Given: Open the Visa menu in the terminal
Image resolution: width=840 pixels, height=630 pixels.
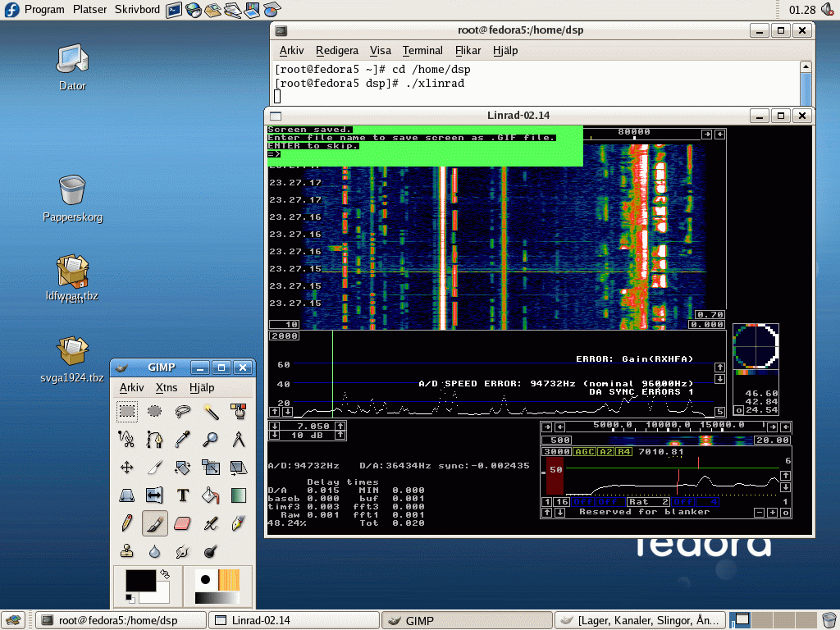Looking at the screenshot, I should [381, 50].
